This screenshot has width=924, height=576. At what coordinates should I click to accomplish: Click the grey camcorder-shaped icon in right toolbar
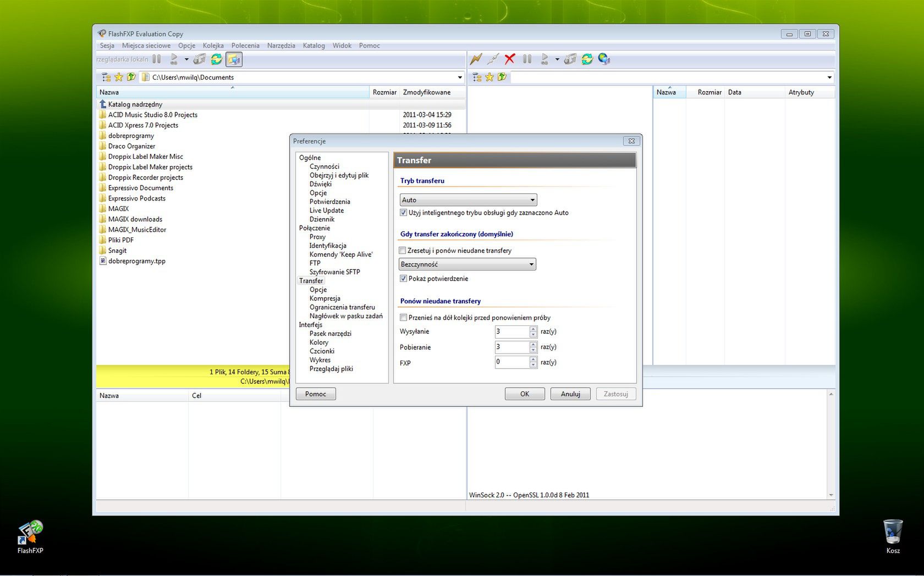[570, 59]
